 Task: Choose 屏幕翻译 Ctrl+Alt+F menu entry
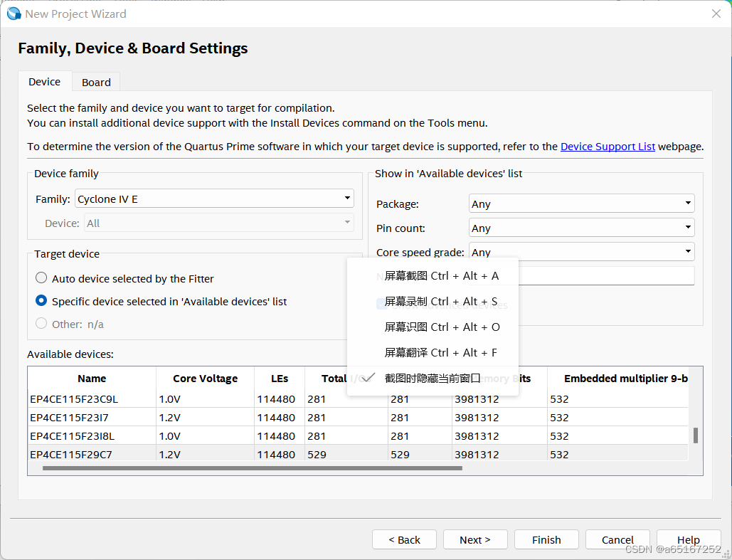point(433,353)
